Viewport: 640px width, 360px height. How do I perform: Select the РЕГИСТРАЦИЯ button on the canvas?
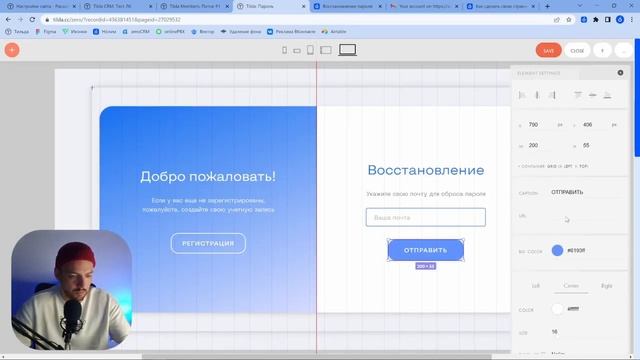pos(208,243)
